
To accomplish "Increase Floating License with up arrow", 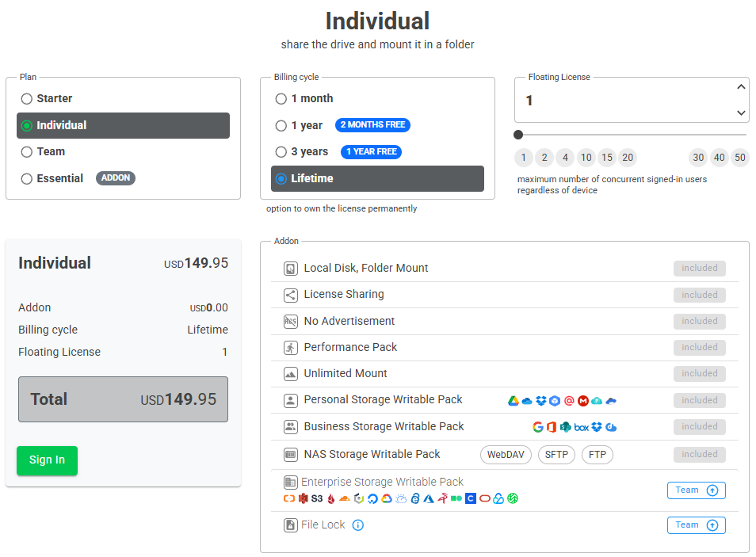I will [741, 87].
